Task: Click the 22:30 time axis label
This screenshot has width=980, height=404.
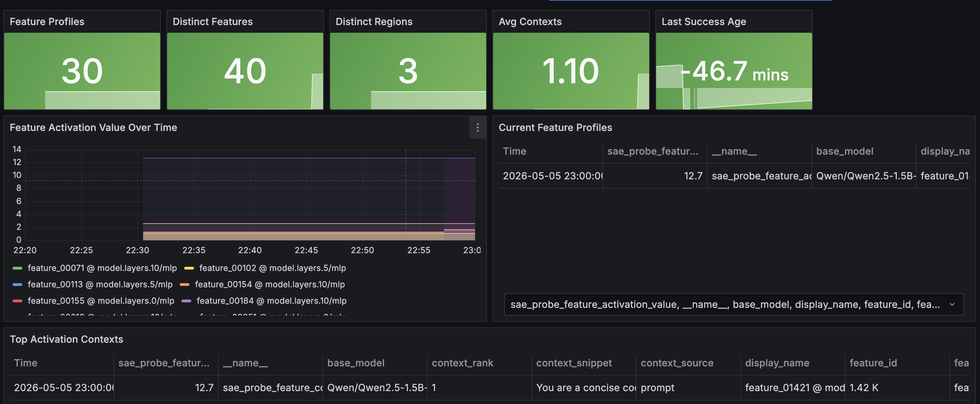Action: [137, 250]
